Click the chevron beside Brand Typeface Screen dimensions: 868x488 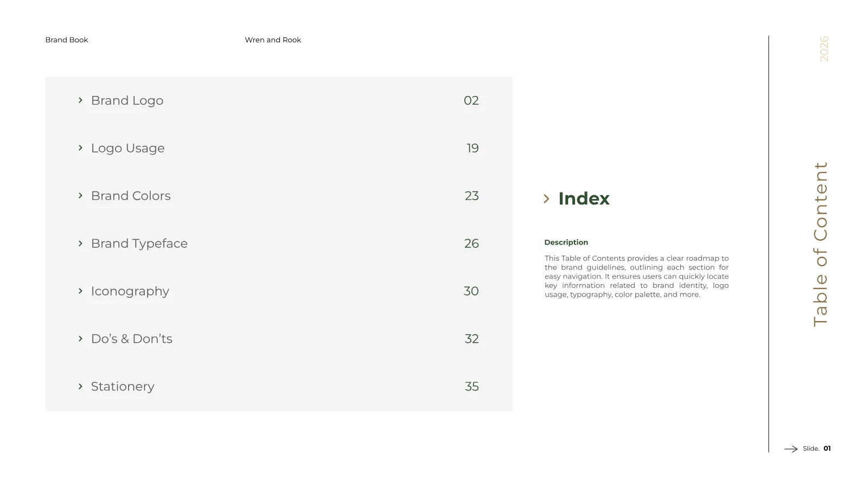(x=80, y=243)
